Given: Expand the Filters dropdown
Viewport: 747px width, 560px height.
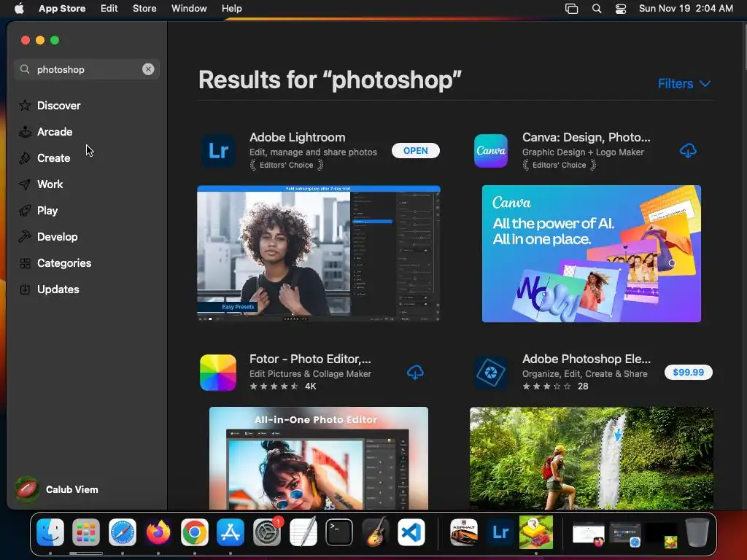Looking at the screenshot, I should 684,84.
